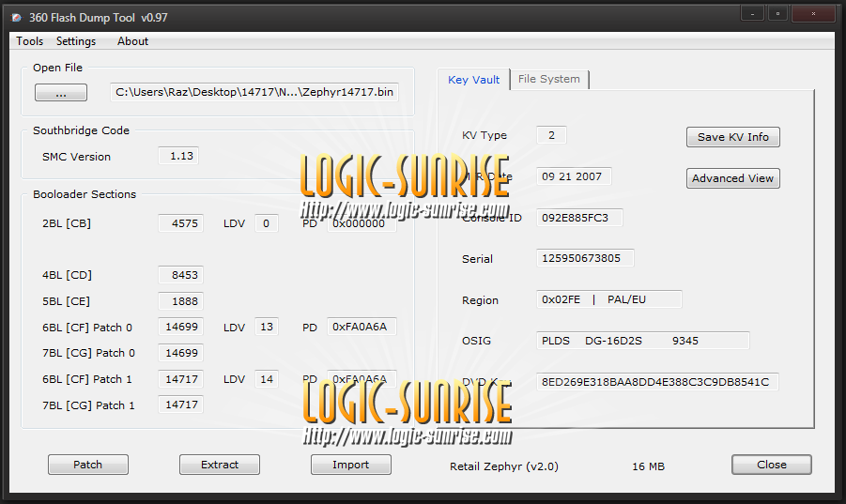
Task: Click the OSIG field PLDS DG-16D2S
Action: [643, 341]
